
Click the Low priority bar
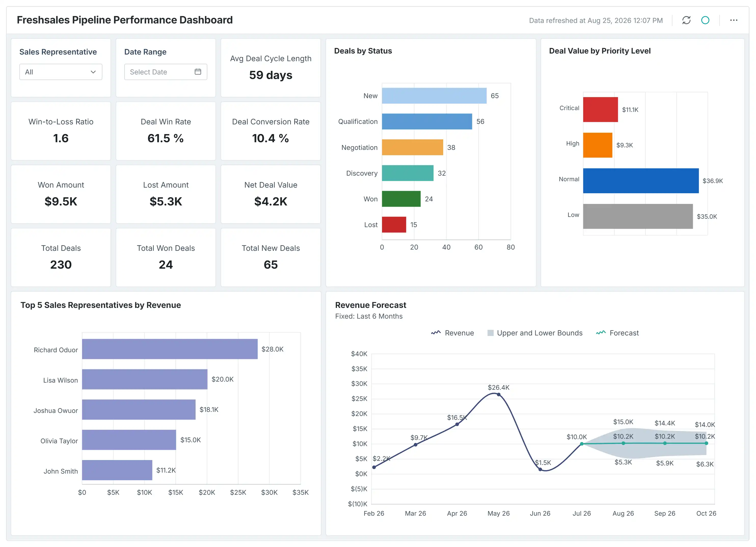click(638, 216)
